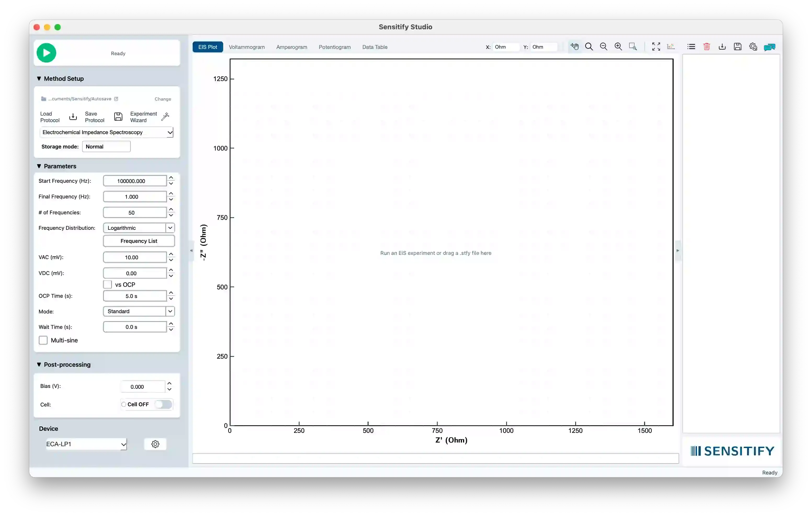
Task: Click the Final Frequency input field
Action: (x=134, y=197)
